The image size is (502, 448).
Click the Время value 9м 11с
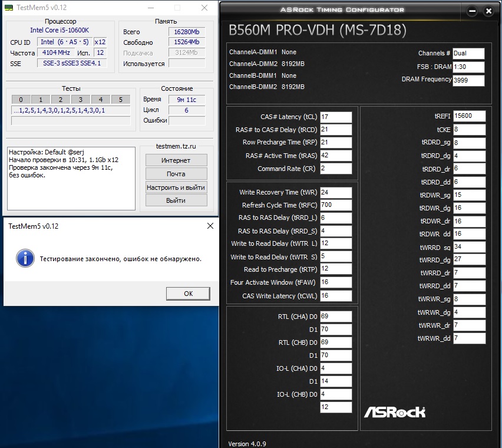point(187,100)
